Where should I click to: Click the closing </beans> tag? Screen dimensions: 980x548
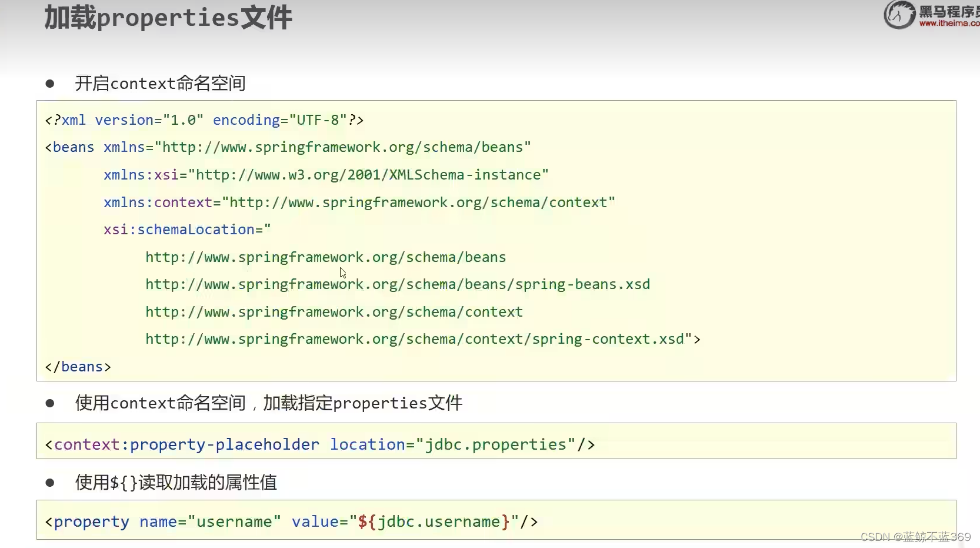[x=78, y=367]
